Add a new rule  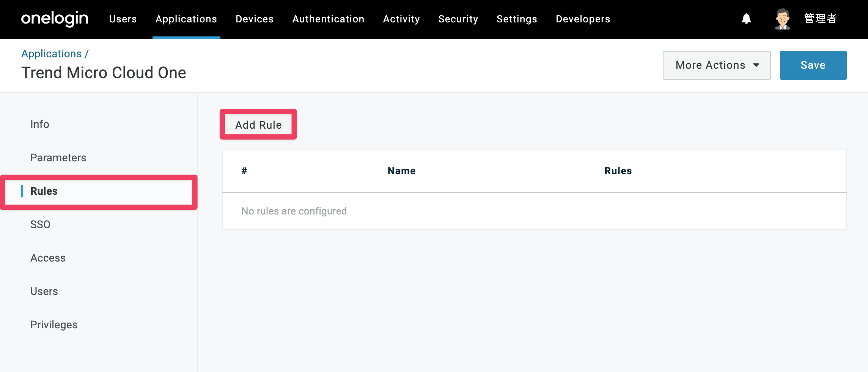258,125
